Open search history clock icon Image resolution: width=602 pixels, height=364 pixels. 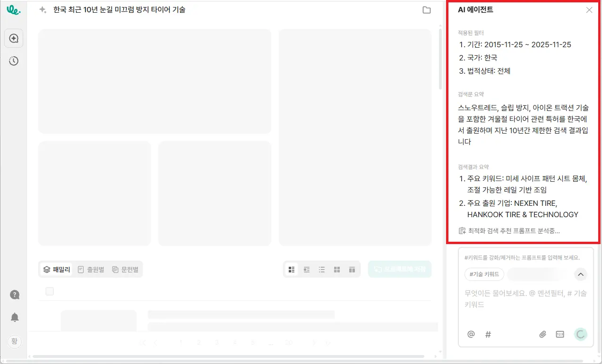pos(14,61)
